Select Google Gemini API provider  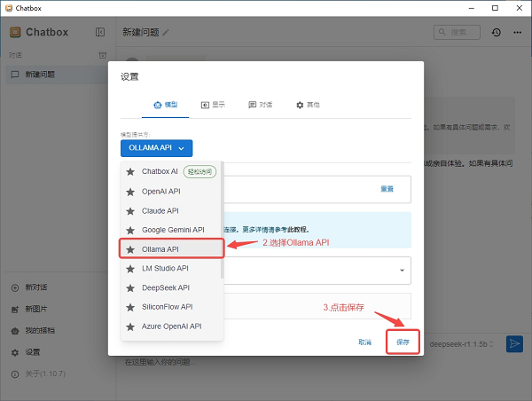[x=171, y=230]
